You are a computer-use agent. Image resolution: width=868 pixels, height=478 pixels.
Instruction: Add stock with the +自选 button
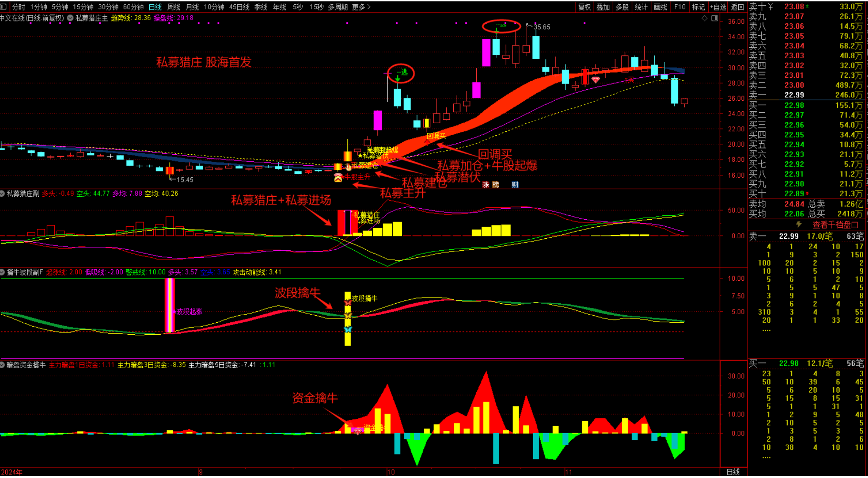pyautogui.click(x=718, y=7)
